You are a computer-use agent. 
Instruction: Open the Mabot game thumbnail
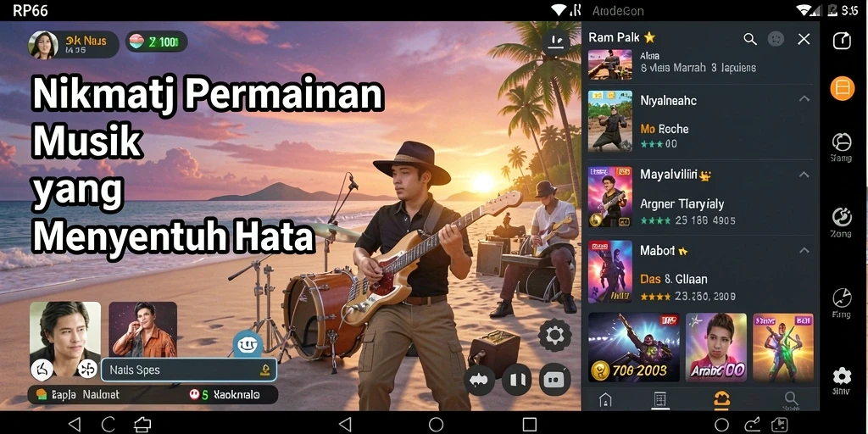(610, 272)
